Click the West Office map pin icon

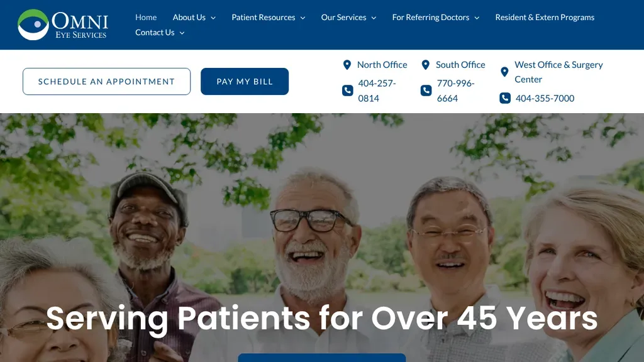coord(504,72)
